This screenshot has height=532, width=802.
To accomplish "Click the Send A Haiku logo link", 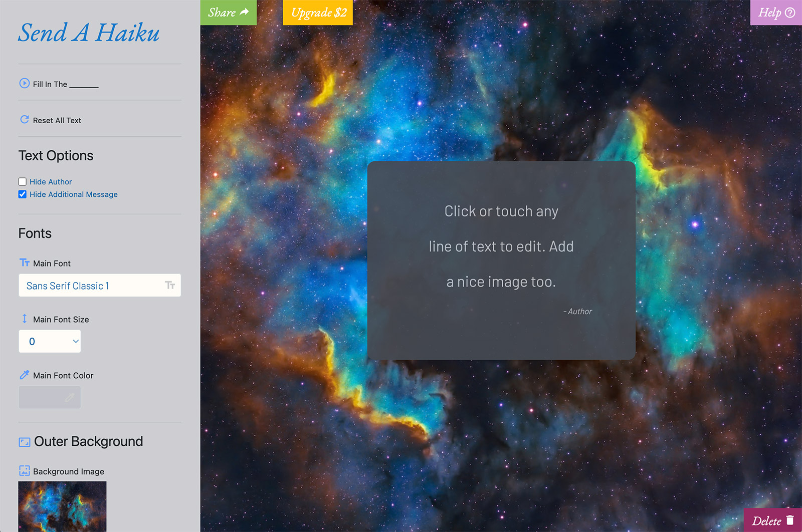I will click(x=89, y=33).
